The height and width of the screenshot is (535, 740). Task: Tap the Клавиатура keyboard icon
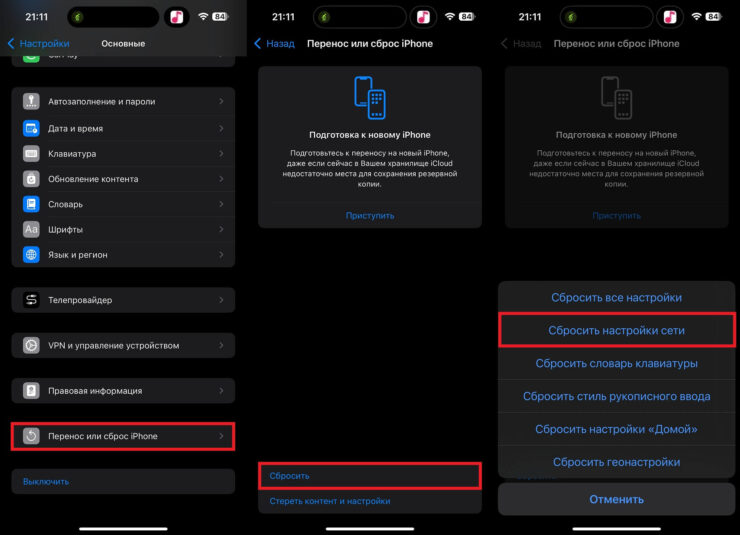(31, 154)
